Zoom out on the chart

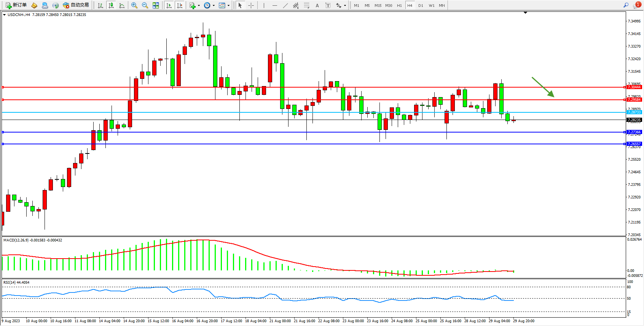tap(145, 5)
